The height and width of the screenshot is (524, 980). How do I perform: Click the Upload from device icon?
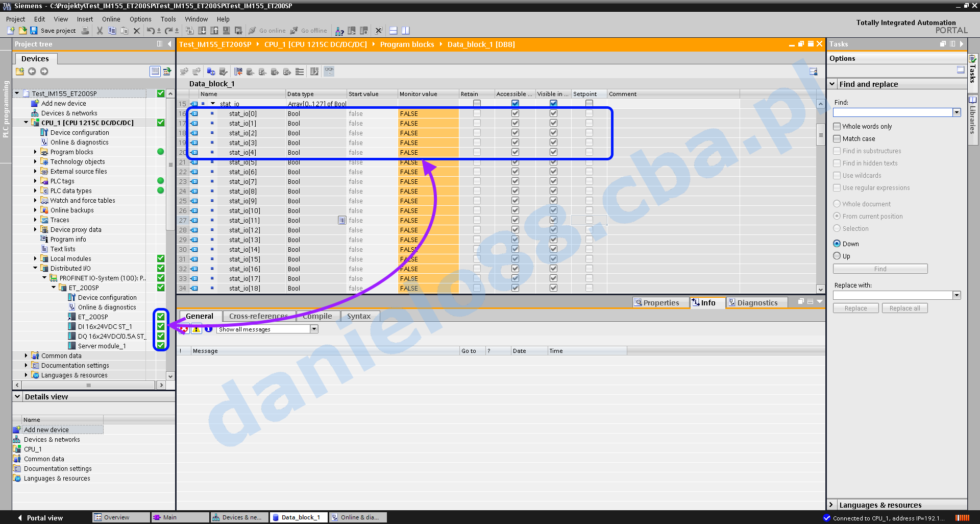pos(214,31)
